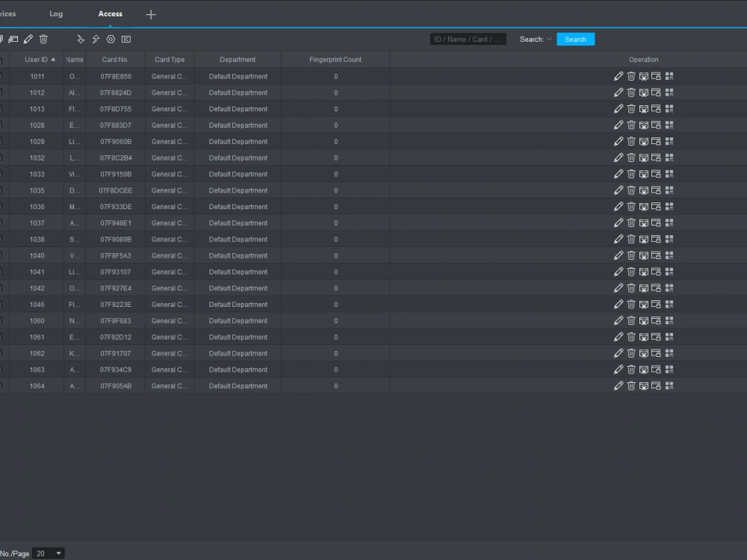Click User ID 1033 cell
This screenshot has height=560, width=747.
pos(37,174)
